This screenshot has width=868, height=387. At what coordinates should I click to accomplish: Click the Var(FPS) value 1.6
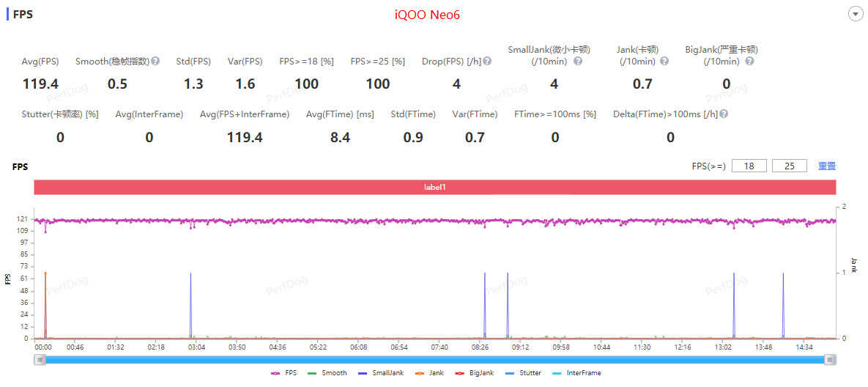(x=245, y=84)
